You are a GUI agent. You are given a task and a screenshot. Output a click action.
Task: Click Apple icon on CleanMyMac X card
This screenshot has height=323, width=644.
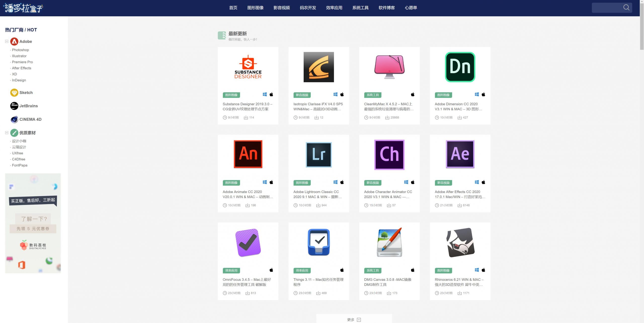pyautogui.click(x=413, y=94)
